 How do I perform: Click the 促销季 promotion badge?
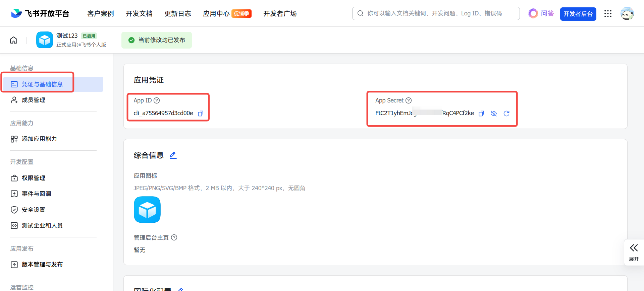pos(241,13)
